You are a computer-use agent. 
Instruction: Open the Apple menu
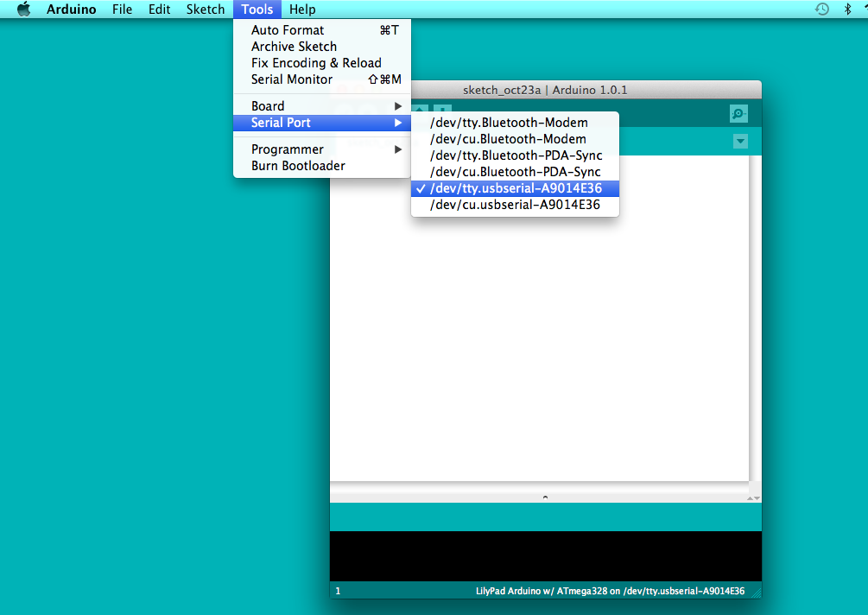point(23,10)
